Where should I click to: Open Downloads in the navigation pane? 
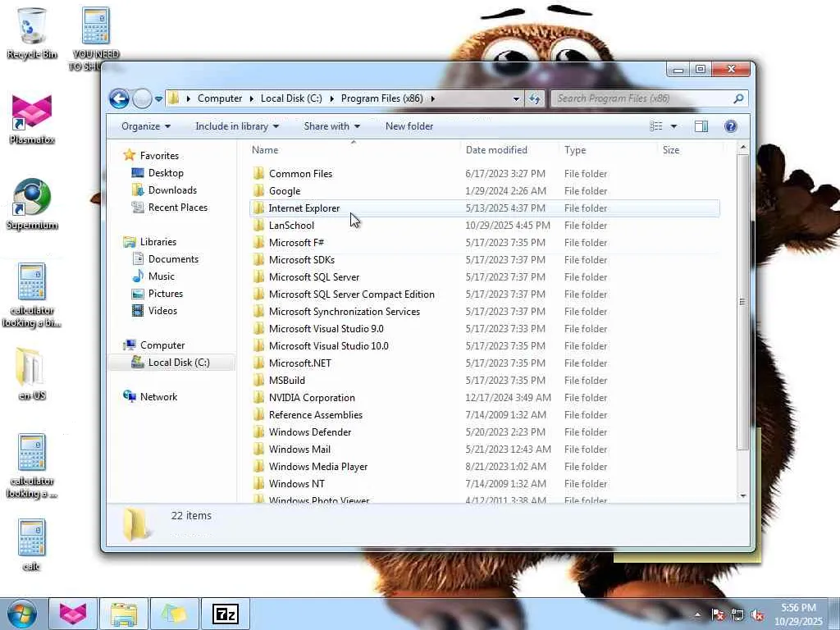[x=172, y=190]
